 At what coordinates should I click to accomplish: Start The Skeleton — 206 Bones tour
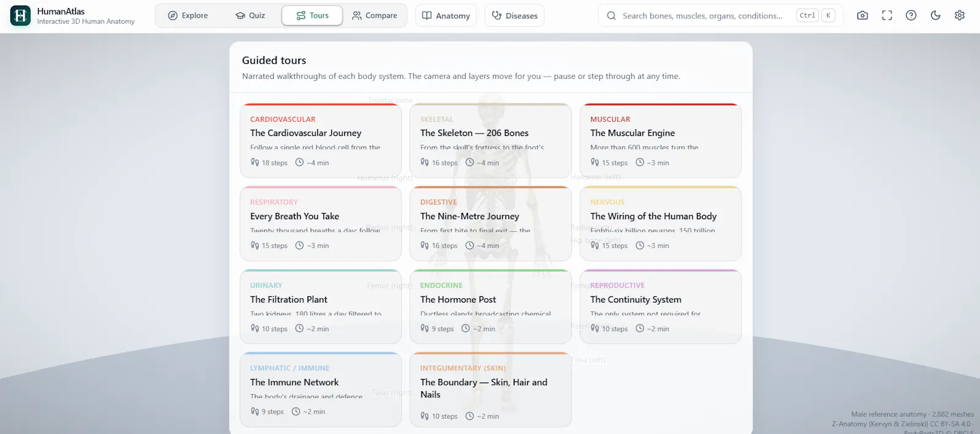491,141
